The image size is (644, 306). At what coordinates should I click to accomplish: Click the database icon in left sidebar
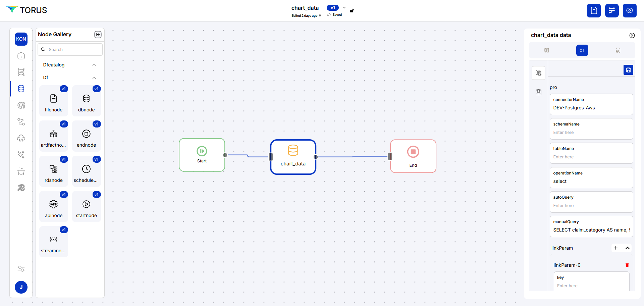coord(21,89)
